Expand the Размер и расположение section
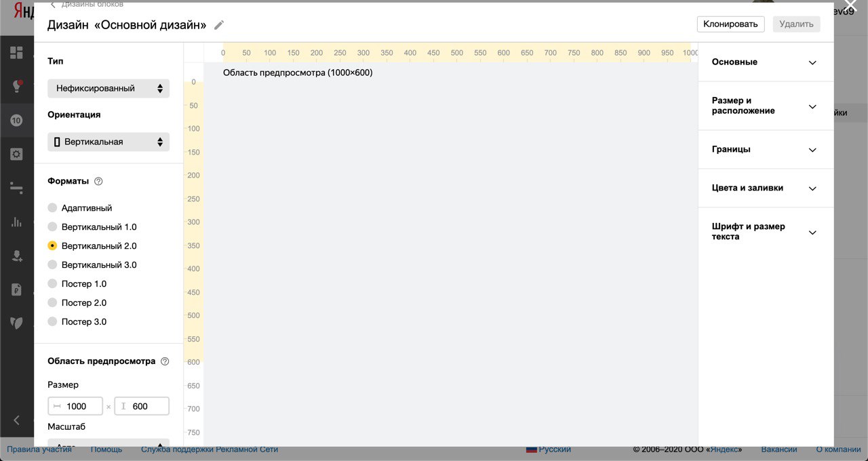The image size is (868, 461). (x=766, y=106)
